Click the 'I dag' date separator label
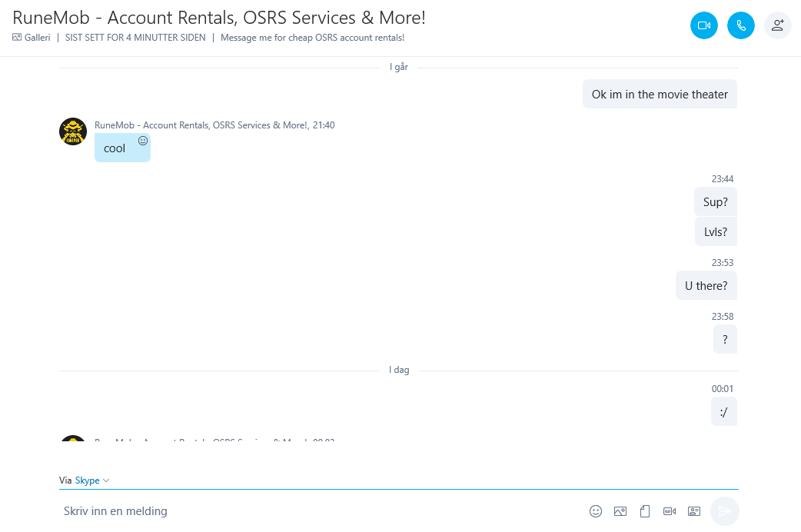This screenshot has height=532, width=801. click(399, 370)
